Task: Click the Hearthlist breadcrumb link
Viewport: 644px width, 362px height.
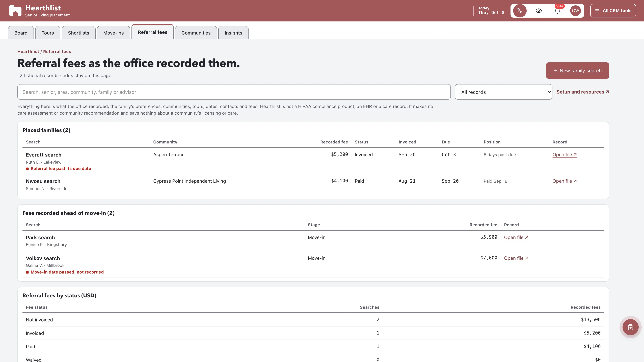Action: 28,51
